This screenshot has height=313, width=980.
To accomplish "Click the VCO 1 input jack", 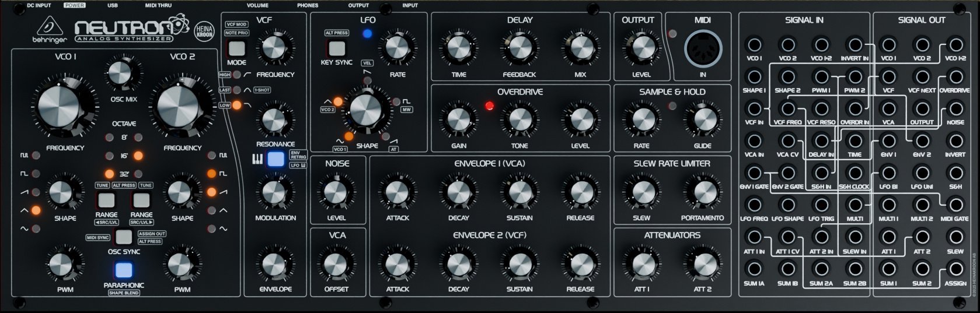I will (x=754, y=44).
